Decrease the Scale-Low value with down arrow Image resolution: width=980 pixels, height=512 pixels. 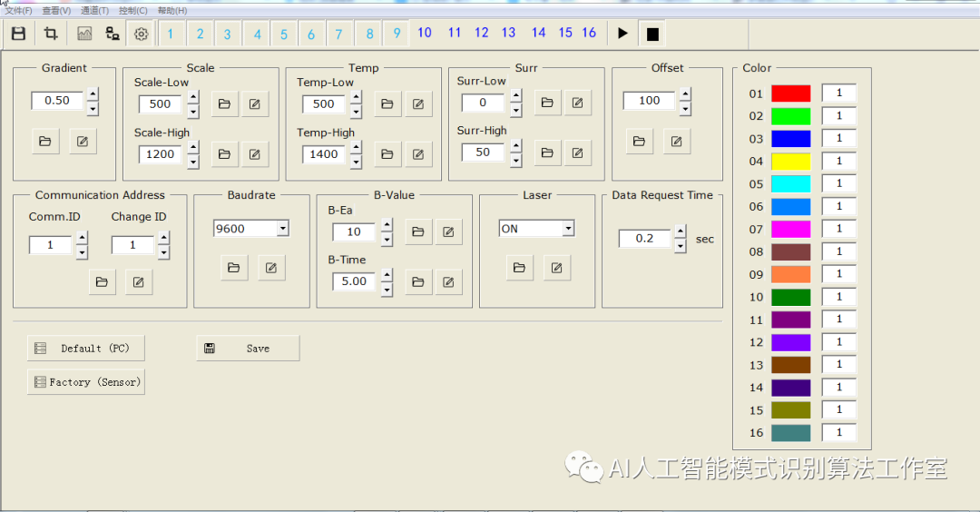[193, 112]
